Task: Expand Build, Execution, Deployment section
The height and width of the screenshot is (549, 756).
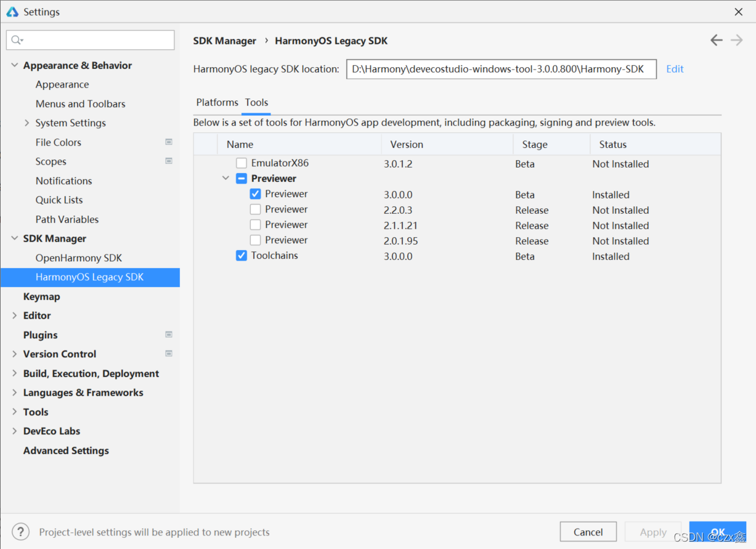Action: click(15, 373)
